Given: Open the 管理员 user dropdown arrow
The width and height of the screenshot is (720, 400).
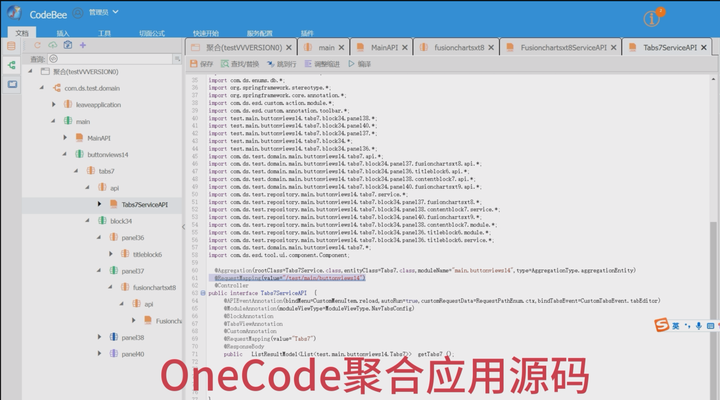Looking at the screenshot, I should 115,12.
